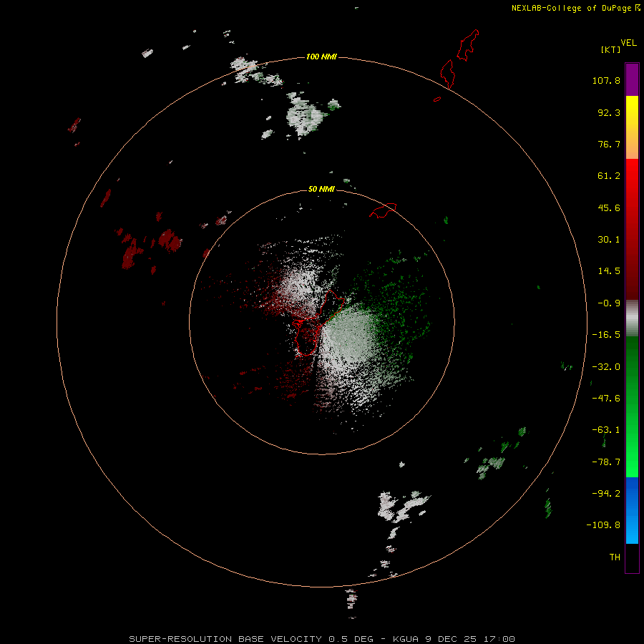Click the -109.8 legend value

tap(603, 525)
